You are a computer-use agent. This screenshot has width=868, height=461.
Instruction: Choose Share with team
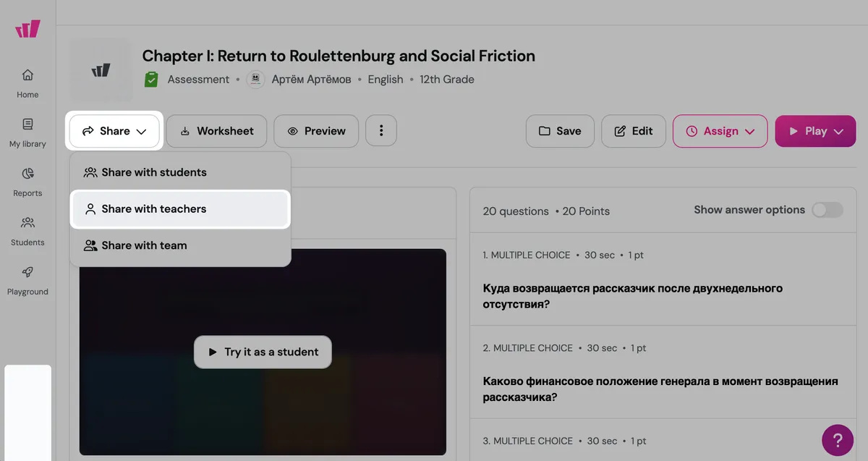click(180, 245)
